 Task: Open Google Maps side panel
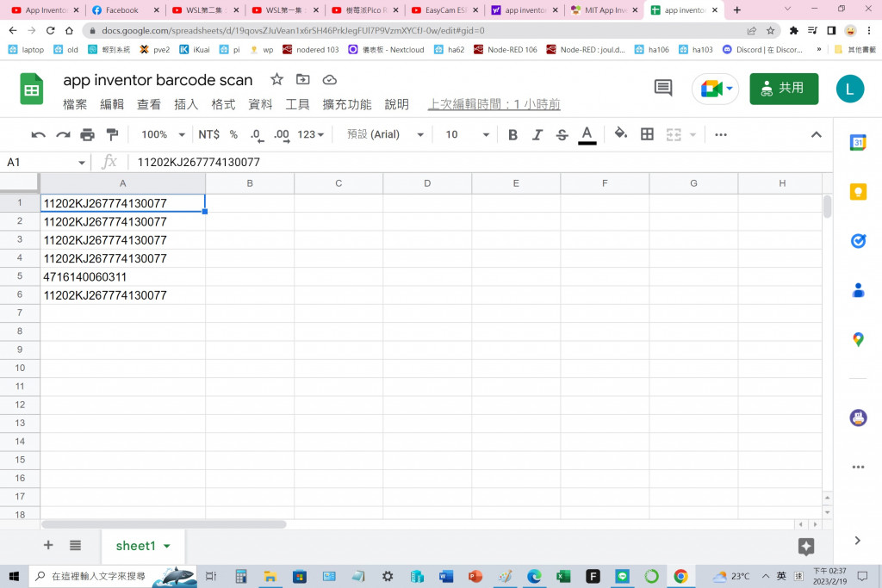pos(858,339)
